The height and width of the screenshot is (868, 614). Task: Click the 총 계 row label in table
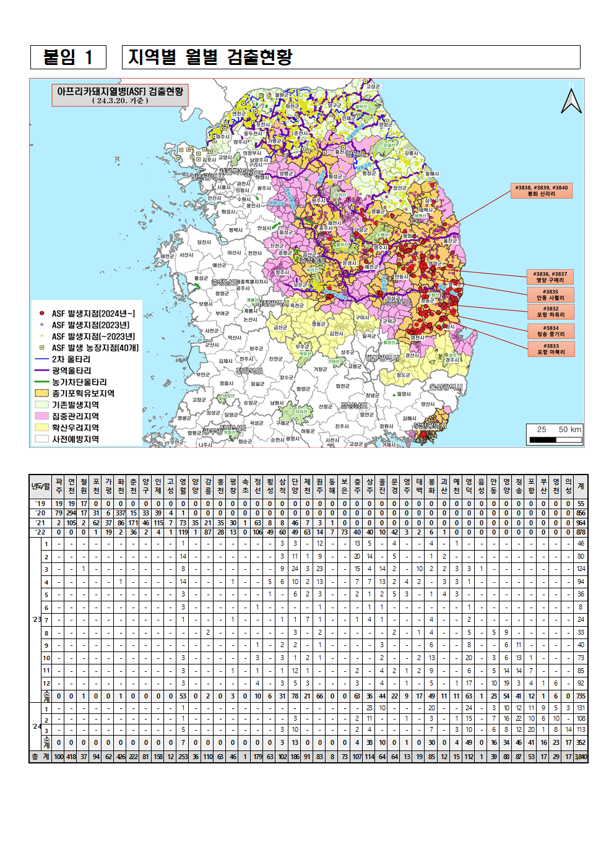pyautogui.click(x=40, y=757)
